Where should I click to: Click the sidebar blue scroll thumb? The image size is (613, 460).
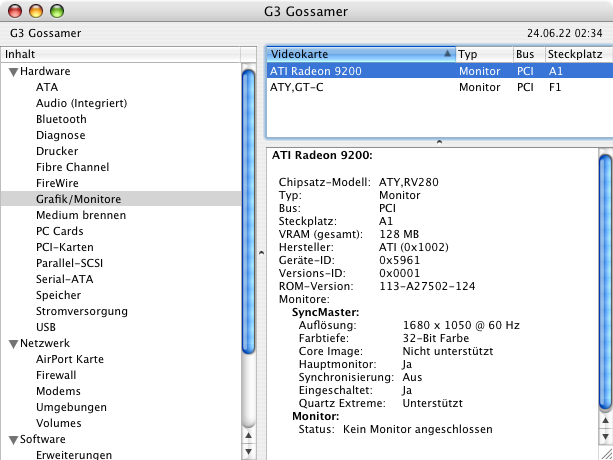[x=248, y=211]
